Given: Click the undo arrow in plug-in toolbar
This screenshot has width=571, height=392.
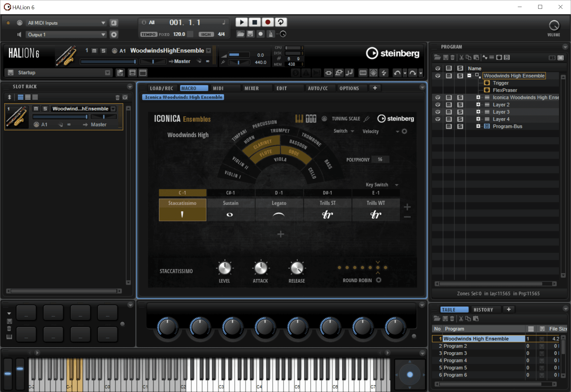Looking at the screenshot, I should coord(397,73).
